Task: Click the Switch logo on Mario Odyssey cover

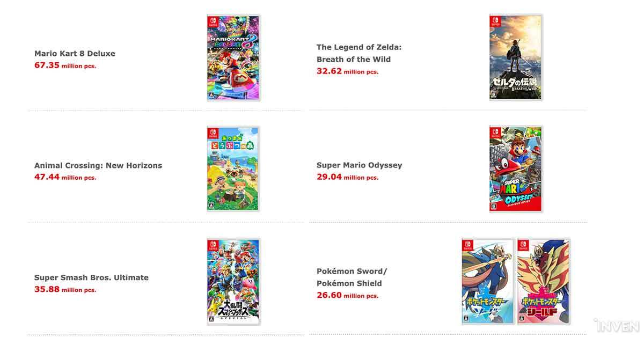Action: (x=495, y=133)
